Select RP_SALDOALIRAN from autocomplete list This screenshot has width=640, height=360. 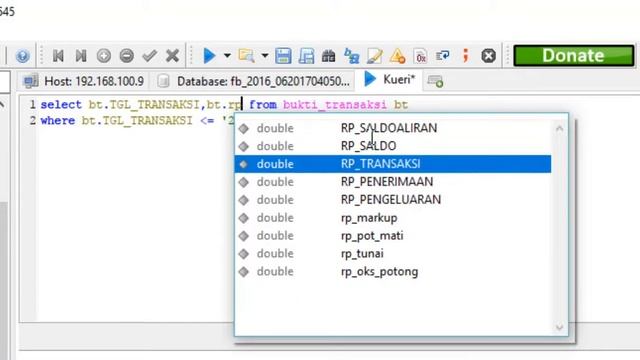tap(393, 128)
